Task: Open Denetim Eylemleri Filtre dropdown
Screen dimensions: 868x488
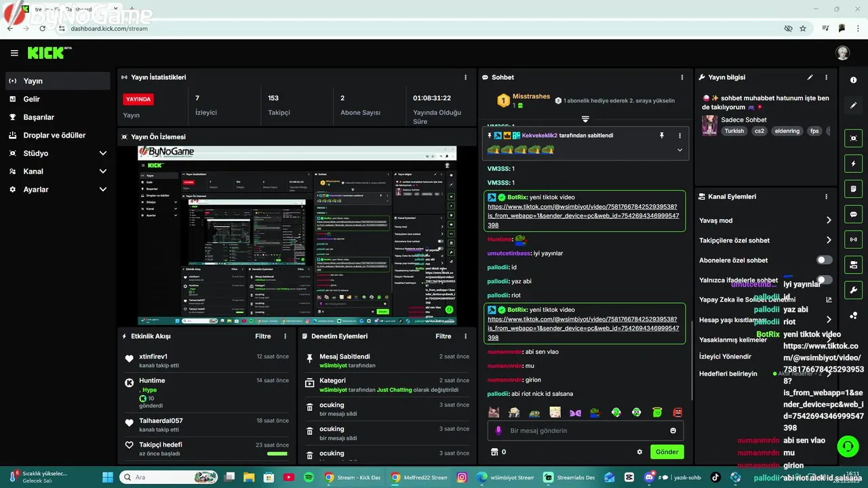Action: pyautogui.click(x=443, y=336)
